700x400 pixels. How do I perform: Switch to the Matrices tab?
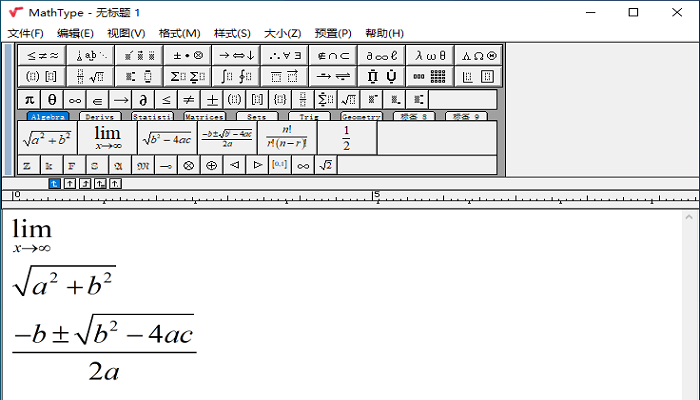tap(204, 117)
